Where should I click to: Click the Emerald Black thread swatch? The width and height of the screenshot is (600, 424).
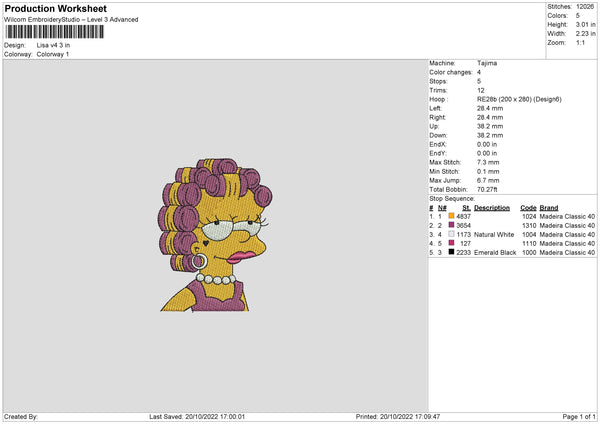(452, 252)
